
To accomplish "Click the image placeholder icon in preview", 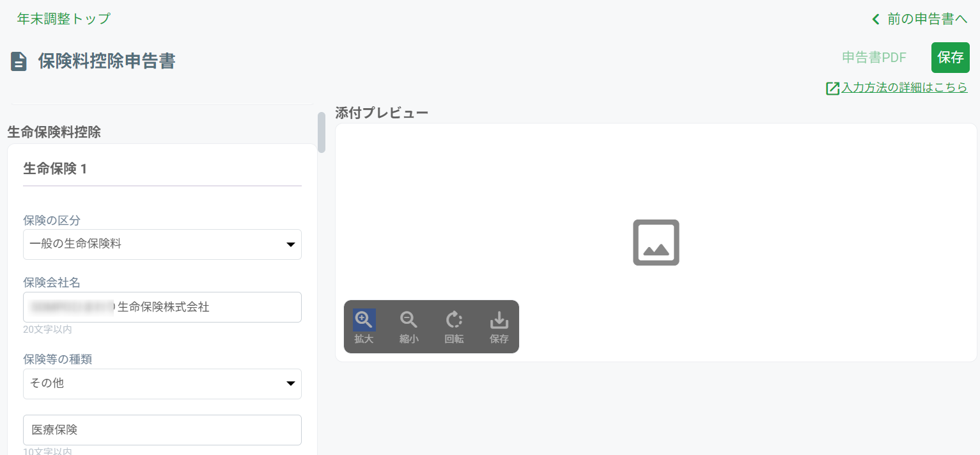I will (656, 243).
